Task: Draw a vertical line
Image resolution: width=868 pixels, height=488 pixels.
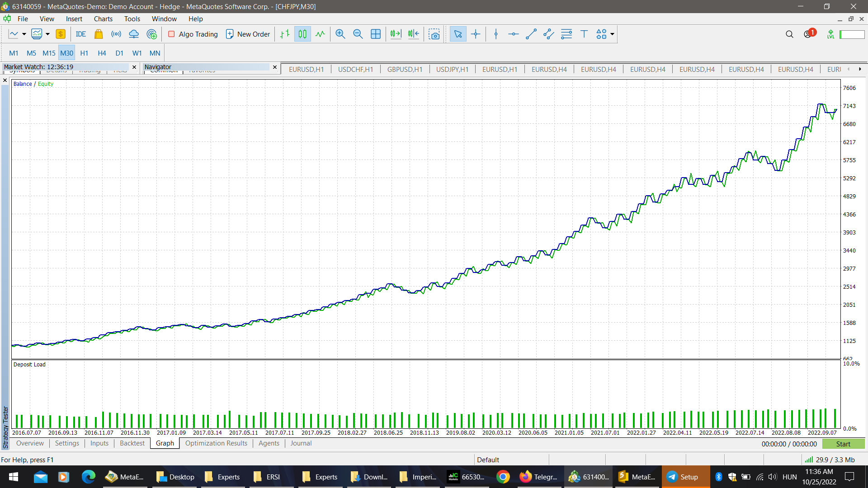Action: (x=496, y=34)
